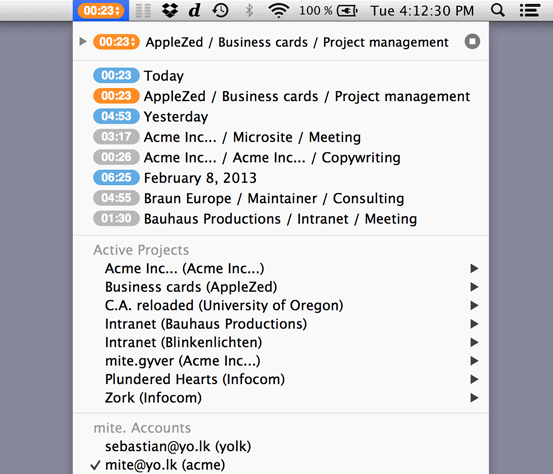
Task: Stop the running AppleZed timer
Action: 472,42
